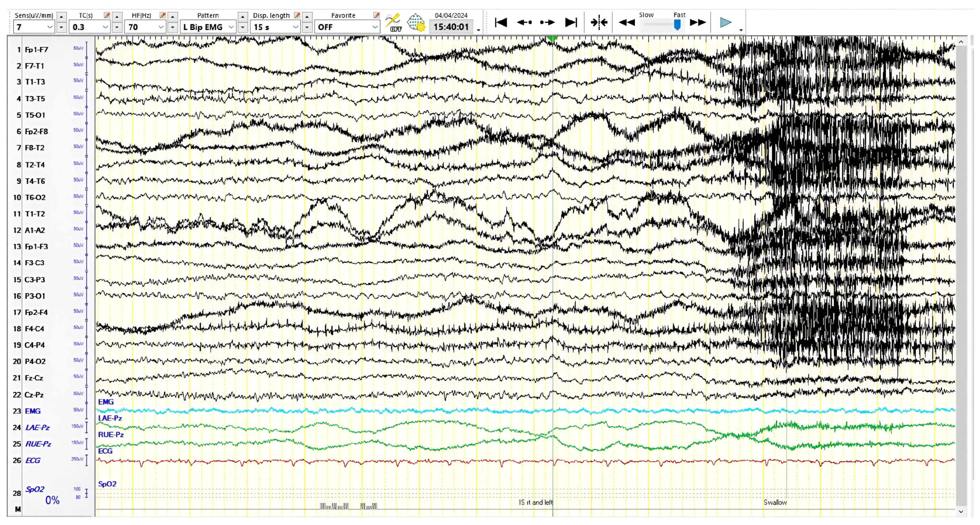Decrease HF(Hz) with the down stepper
The width and height of the screenshot is (980, 525).
[173, 27]
